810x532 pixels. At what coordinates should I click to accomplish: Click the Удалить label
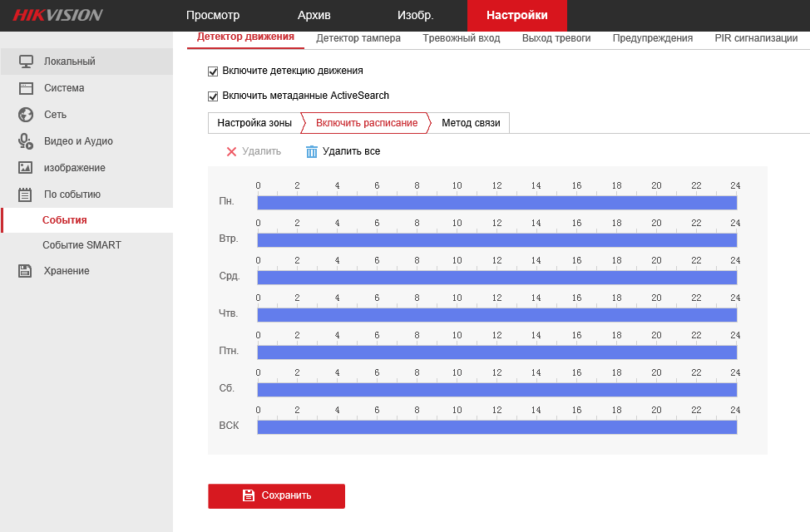[261, 151]
